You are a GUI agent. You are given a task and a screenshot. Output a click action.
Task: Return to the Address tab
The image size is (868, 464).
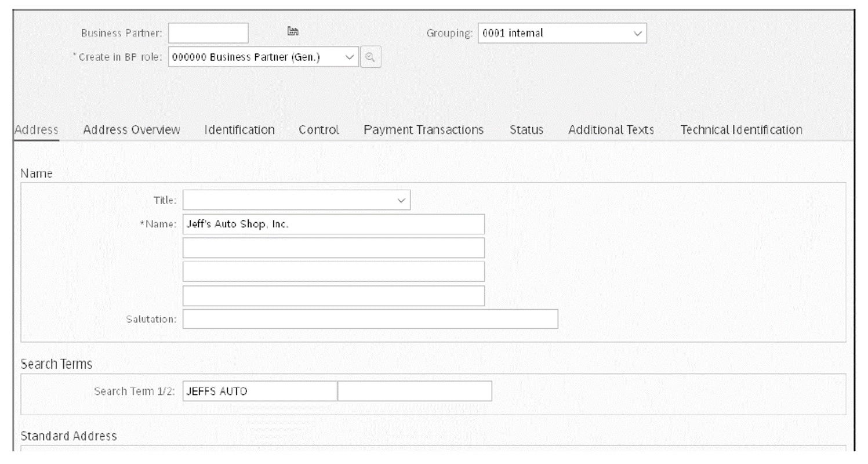pyautogui.click(x=36, y=130)
